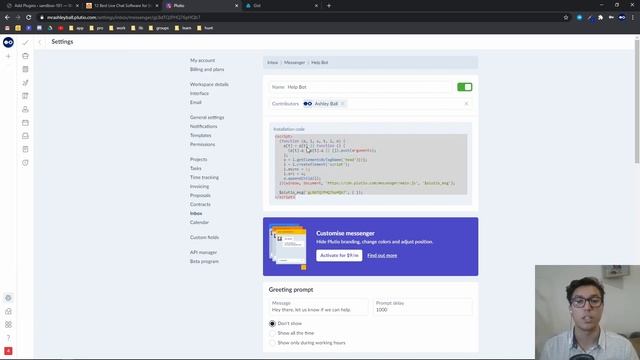Image resolution: width=640 pixels, height=360 pixels.
Task: Click the Inbox breadcrumb link
Action: pos(273,63)
